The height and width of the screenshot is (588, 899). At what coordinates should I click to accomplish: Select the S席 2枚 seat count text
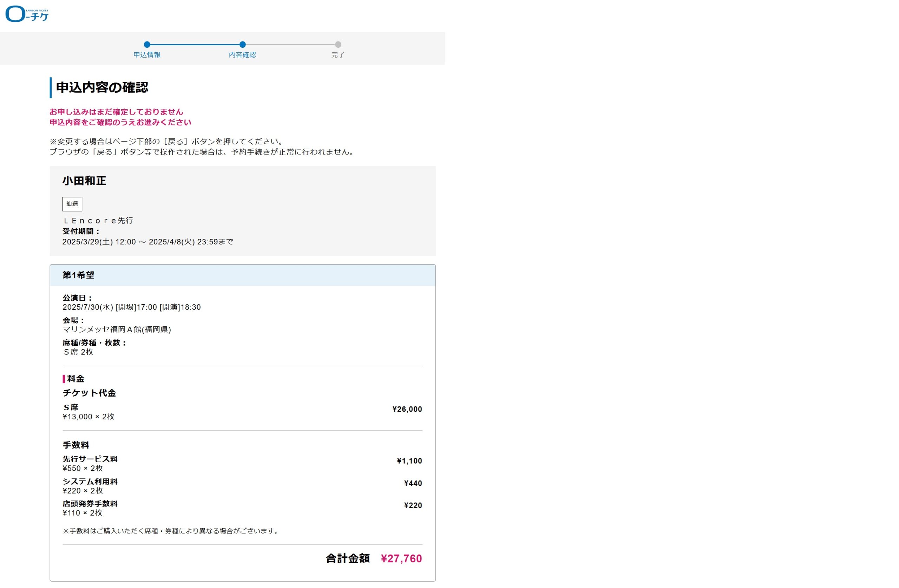coord(78,352)
